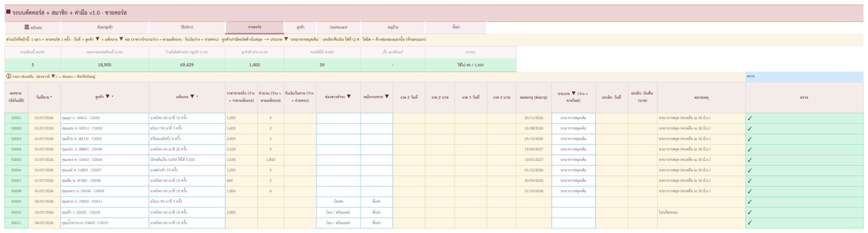The width and height of the screenshot is (868, 233).
Task: Select the customer cell containing C0019
Action: (105, 222)
